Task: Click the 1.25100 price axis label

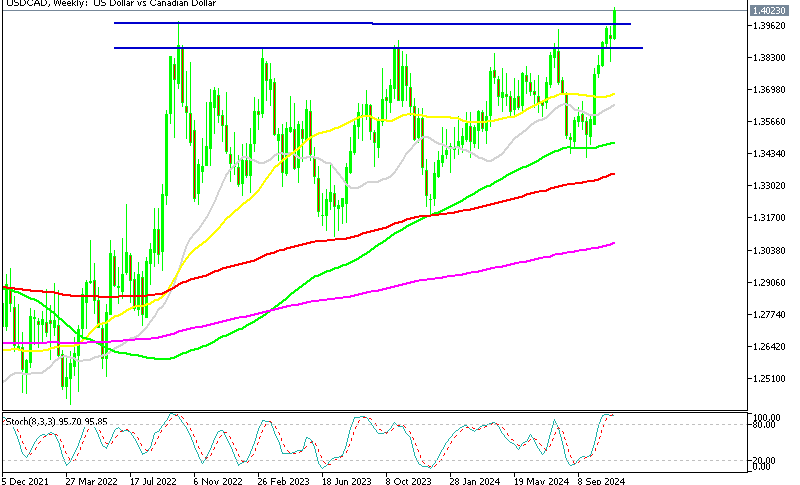Action: [769, 379]
